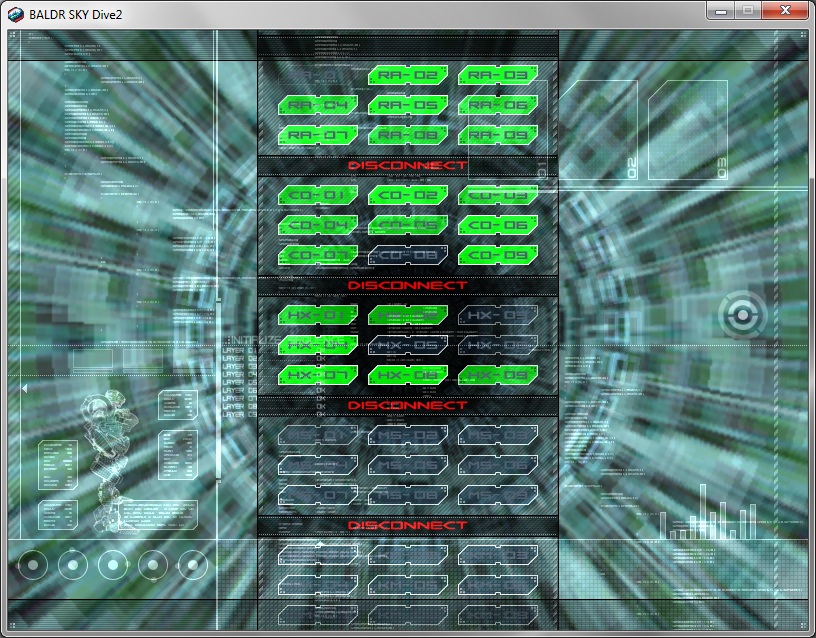Open the CO-01 stage
The width and height of the screenshot is (816, 638).
318,195
